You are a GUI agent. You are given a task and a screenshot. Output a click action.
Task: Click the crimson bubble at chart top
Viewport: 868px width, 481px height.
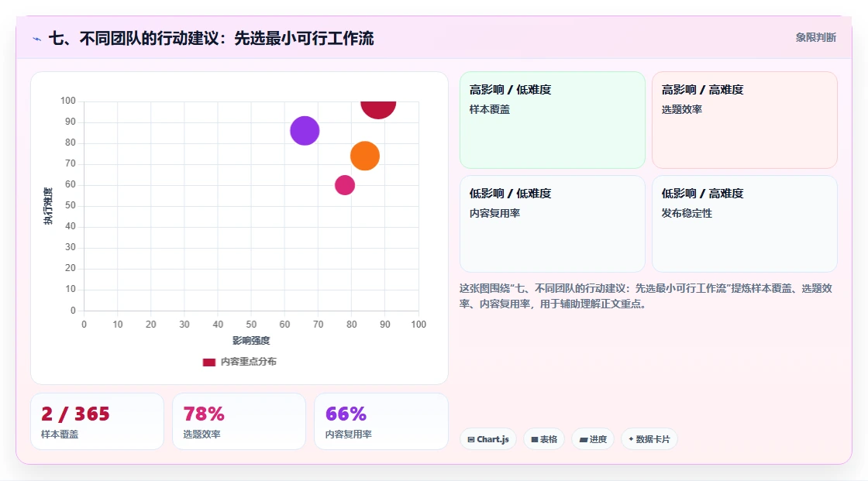[378, 108]
